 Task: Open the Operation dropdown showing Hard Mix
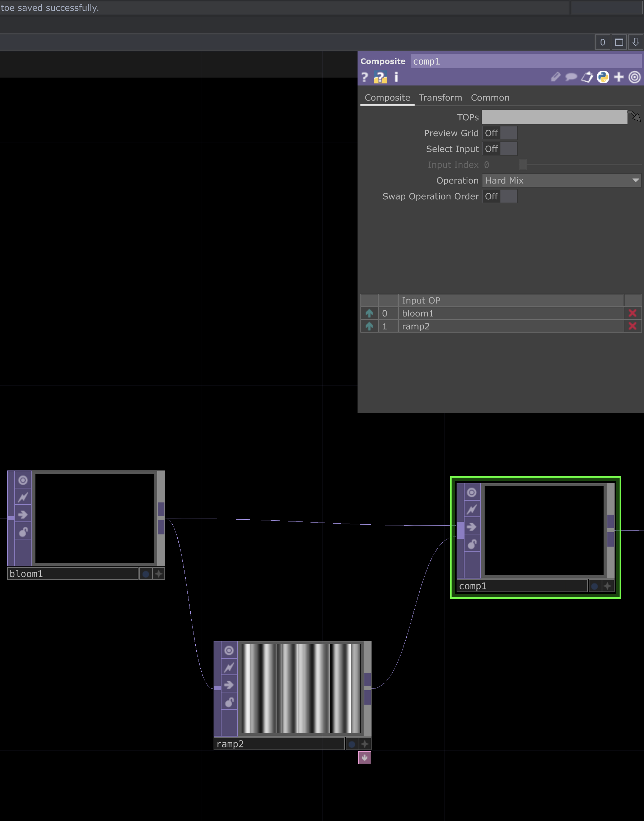click(x=561, y=181)
